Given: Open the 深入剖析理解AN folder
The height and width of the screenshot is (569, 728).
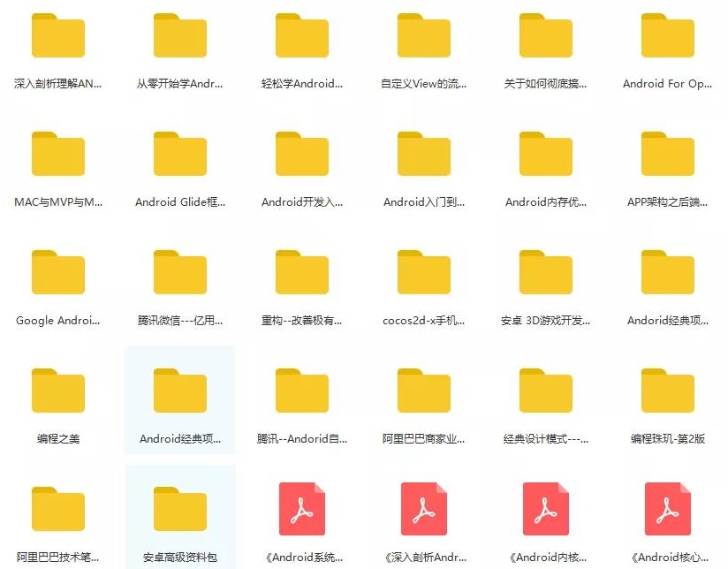Looking at the screenshot, I should click(57, 34).
